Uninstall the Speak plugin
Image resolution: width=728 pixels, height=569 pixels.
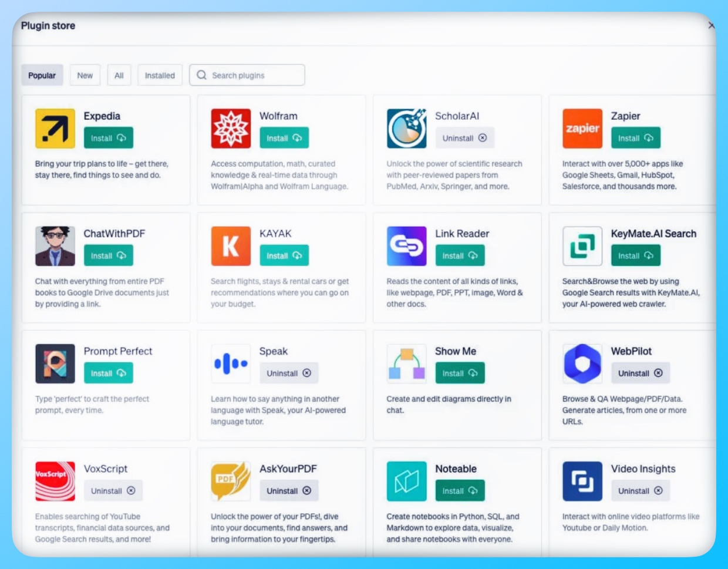pyautogui.click(x=289, y=373)
